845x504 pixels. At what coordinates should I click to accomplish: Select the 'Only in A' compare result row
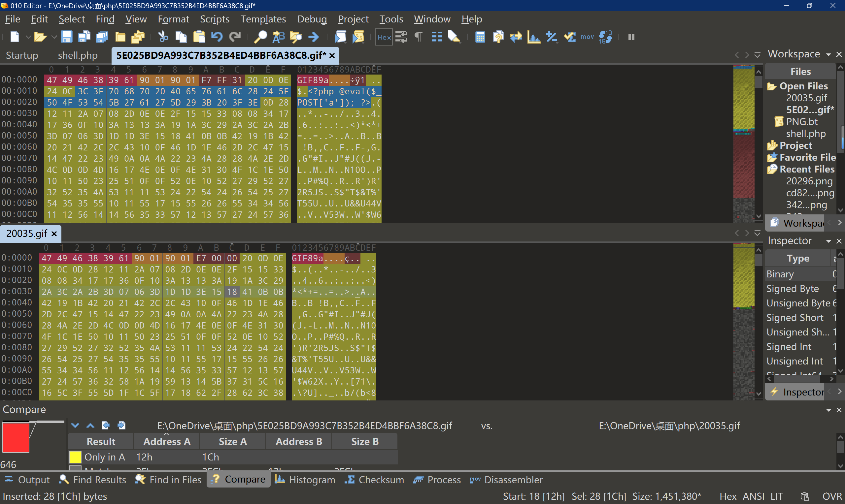pyautogui.click(x=104, y=457)
